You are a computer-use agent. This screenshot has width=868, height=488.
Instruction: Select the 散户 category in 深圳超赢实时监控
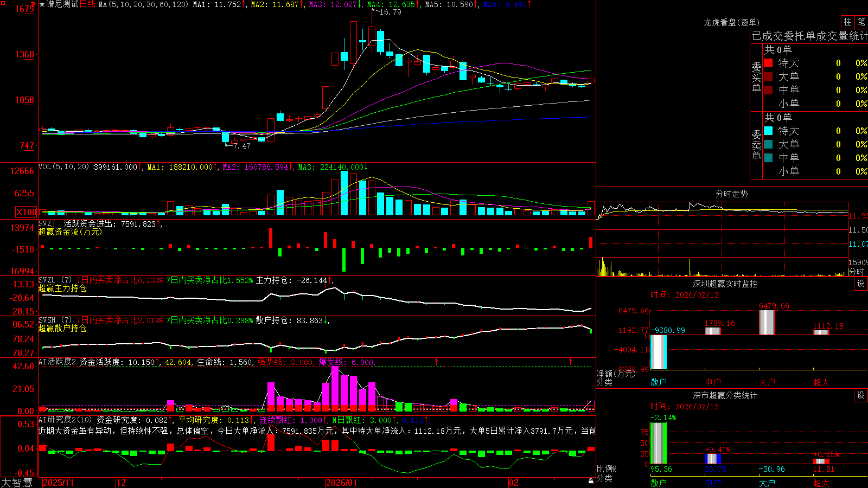pos(659,382)
